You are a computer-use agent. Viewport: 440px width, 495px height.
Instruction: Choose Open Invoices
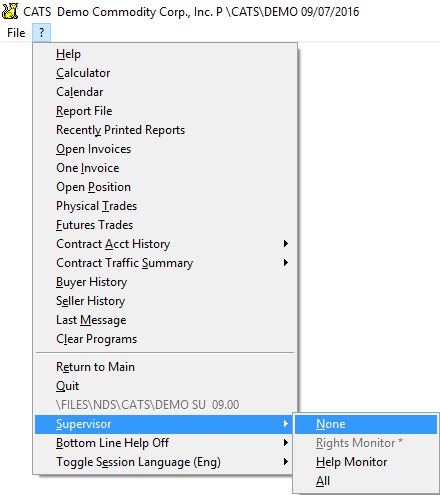coord(166,149)
